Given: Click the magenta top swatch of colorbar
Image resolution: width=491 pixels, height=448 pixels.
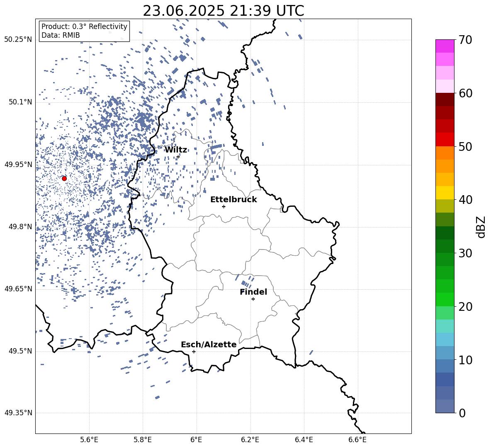Looking at the screenshot, I should 445,46.
